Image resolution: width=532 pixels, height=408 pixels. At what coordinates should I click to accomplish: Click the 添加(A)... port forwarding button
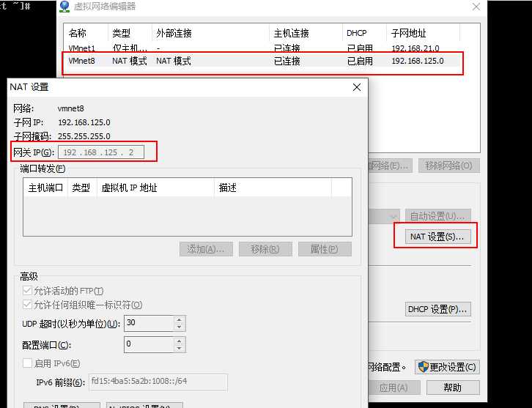[x=206, y=249]
